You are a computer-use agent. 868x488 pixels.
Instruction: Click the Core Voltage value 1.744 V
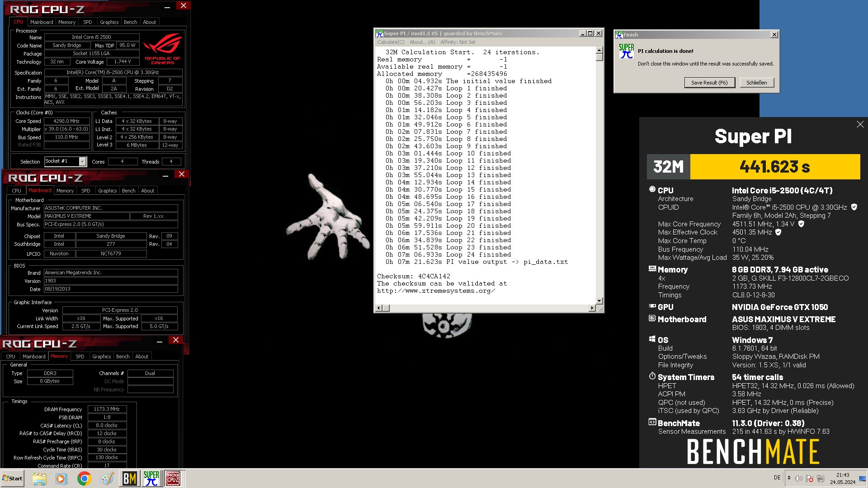point(123,61)
